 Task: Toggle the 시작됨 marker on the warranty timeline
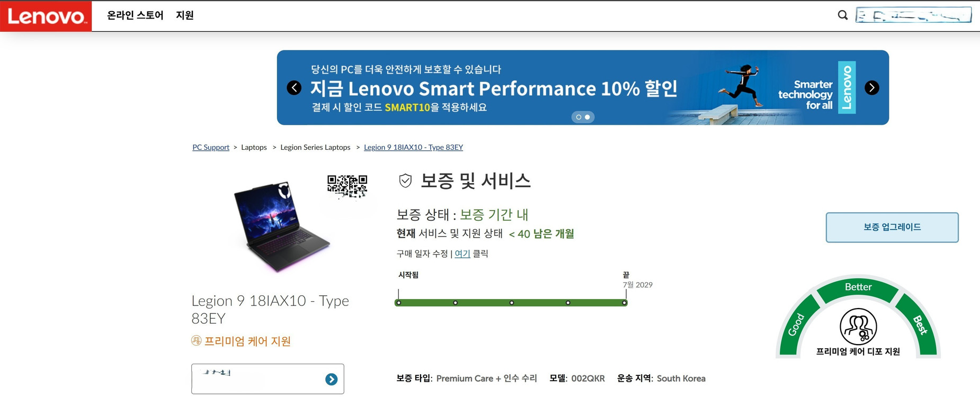point(399,302)
